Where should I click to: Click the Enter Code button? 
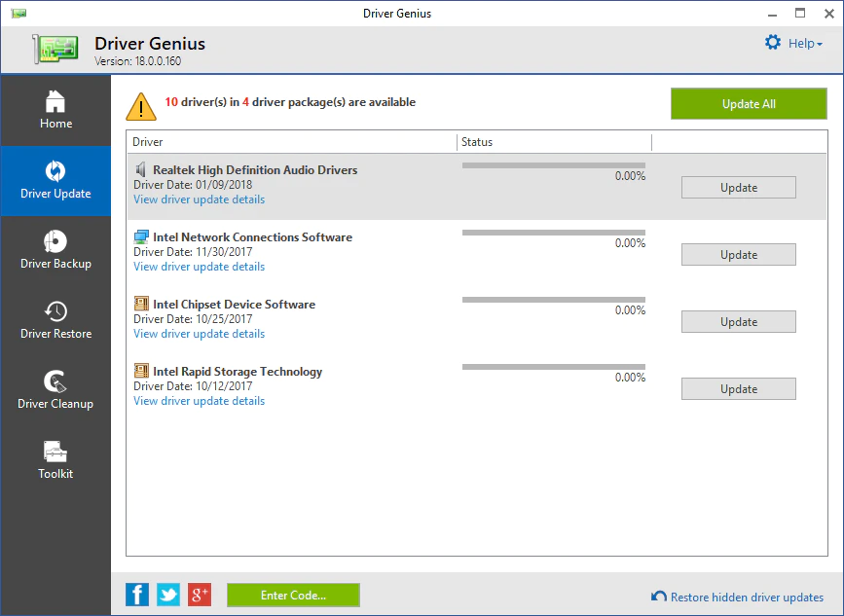tap(293, 595)
